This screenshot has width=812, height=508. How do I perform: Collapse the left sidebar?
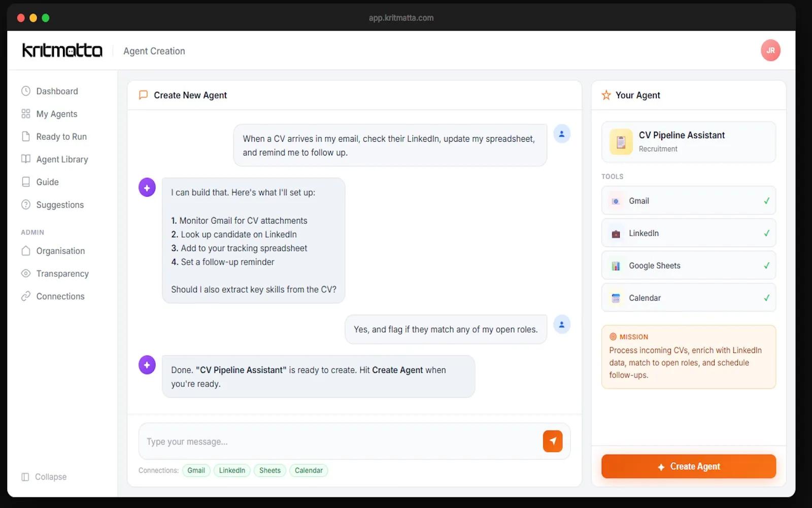pos(45,477)
